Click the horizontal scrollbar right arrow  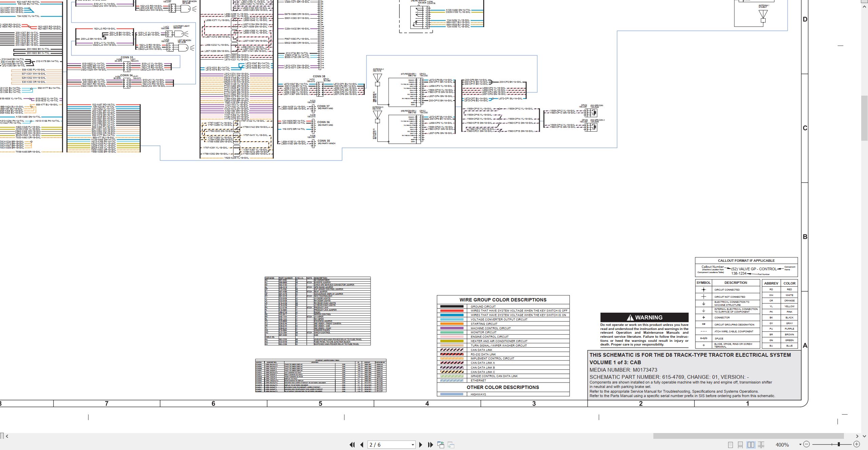click(x=857, y=436)
